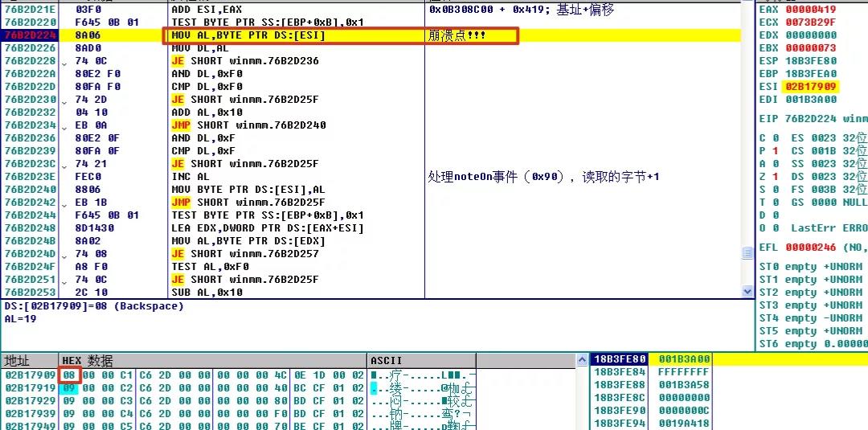Select the CMP DL,0xF instruction
868x430 pixels.
(x=203, y=150)
